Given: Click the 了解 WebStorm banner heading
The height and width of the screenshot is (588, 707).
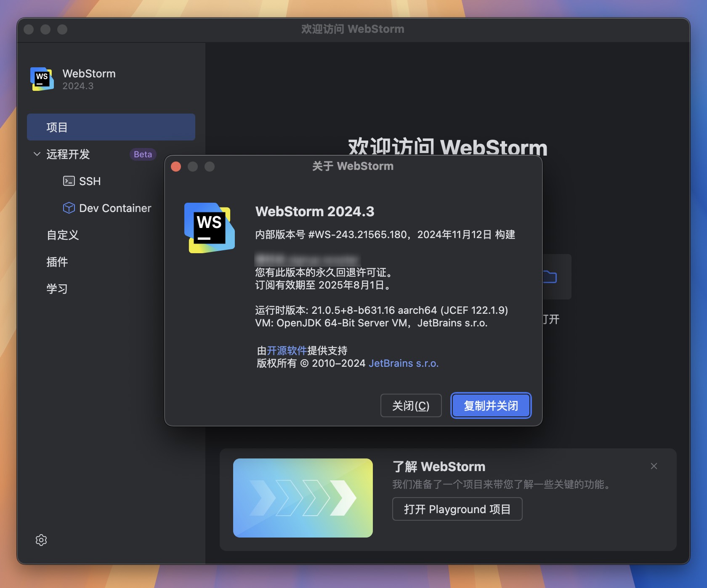Looking at the screenshot, I should click(439, 467).
